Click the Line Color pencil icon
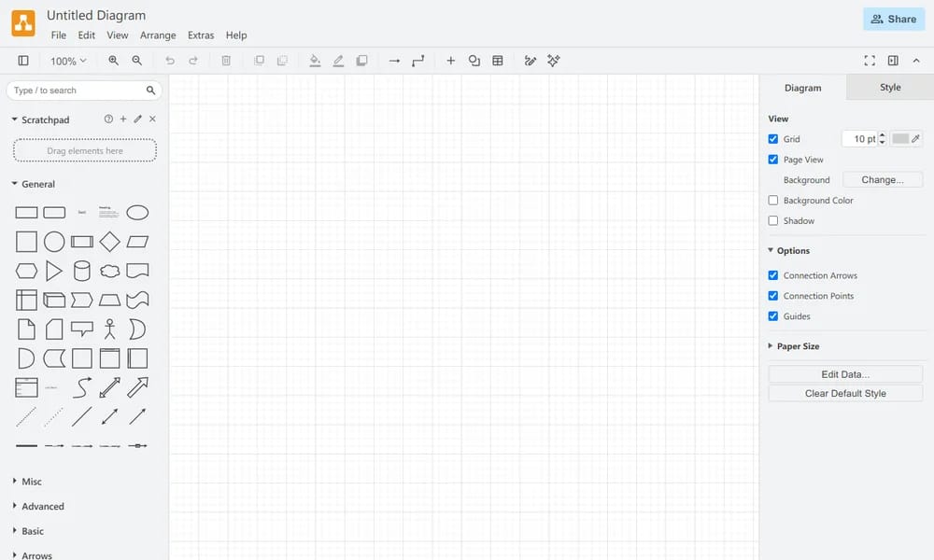934x560 pixels. click(338, 61)
